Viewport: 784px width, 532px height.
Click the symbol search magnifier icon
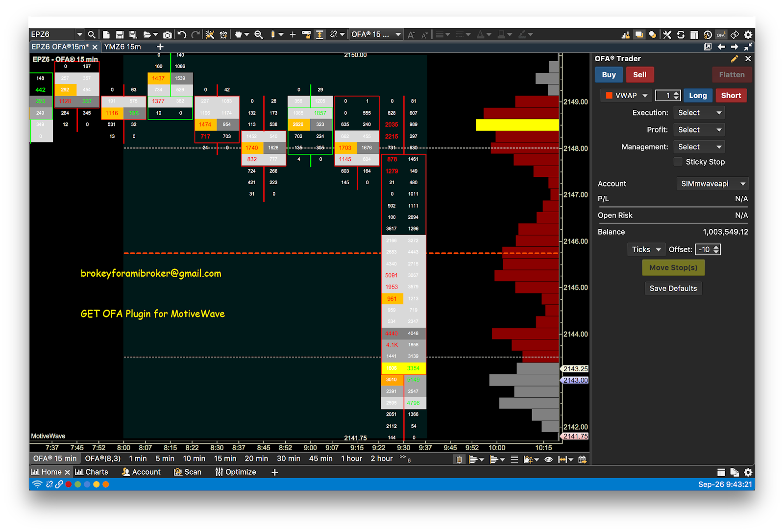[92, 34]
